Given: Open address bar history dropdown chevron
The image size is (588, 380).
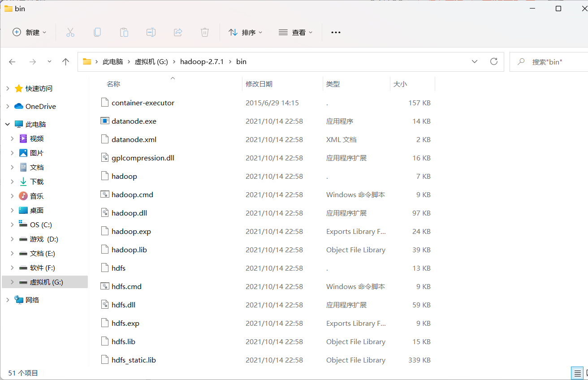Looking at the screenshot, I should tap(475, 62).
